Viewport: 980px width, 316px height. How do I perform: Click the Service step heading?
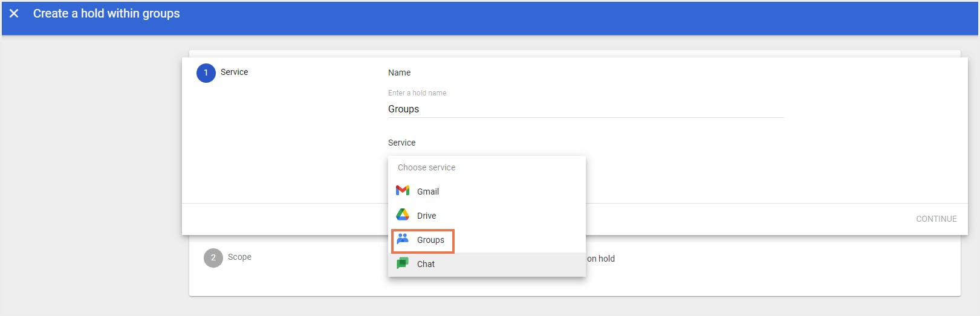click(234, 72)
